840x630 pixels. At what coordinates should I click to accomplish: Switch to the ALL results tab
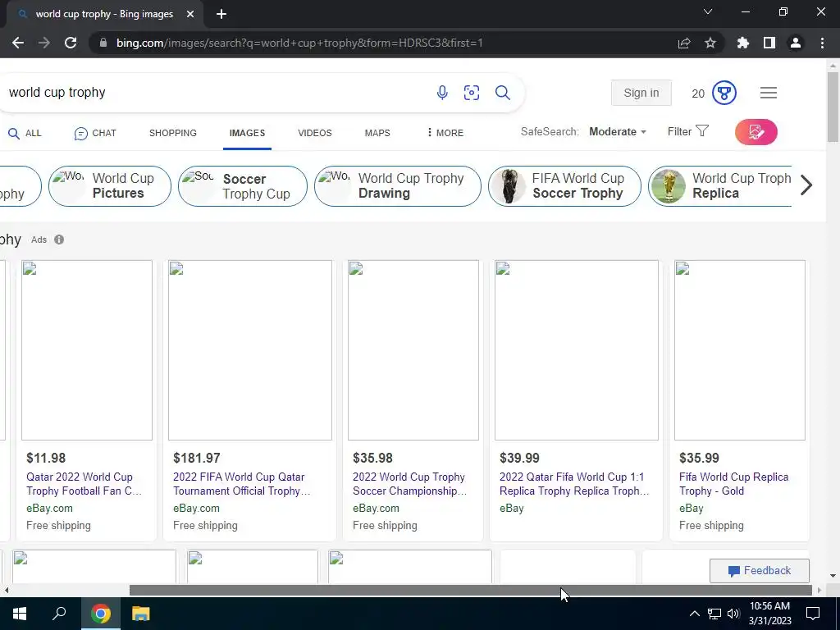[x=25, y=133]
